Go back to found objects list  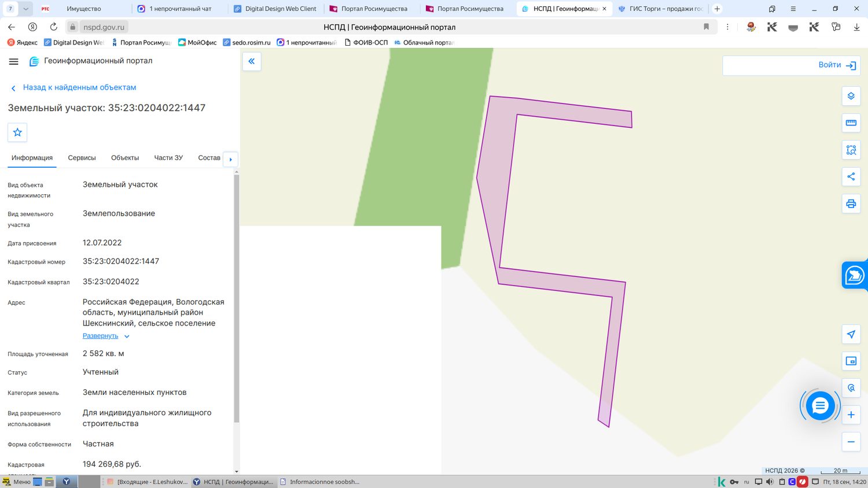73,87
